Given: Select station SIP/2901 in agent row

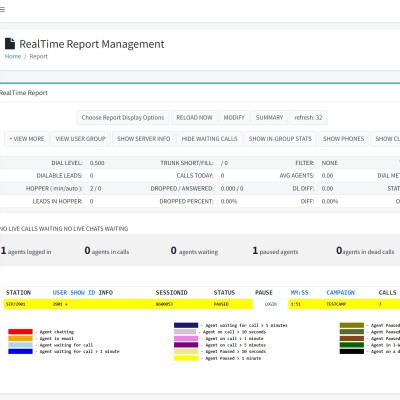Looking at the screenshot, I should click(x=16, y=304).
